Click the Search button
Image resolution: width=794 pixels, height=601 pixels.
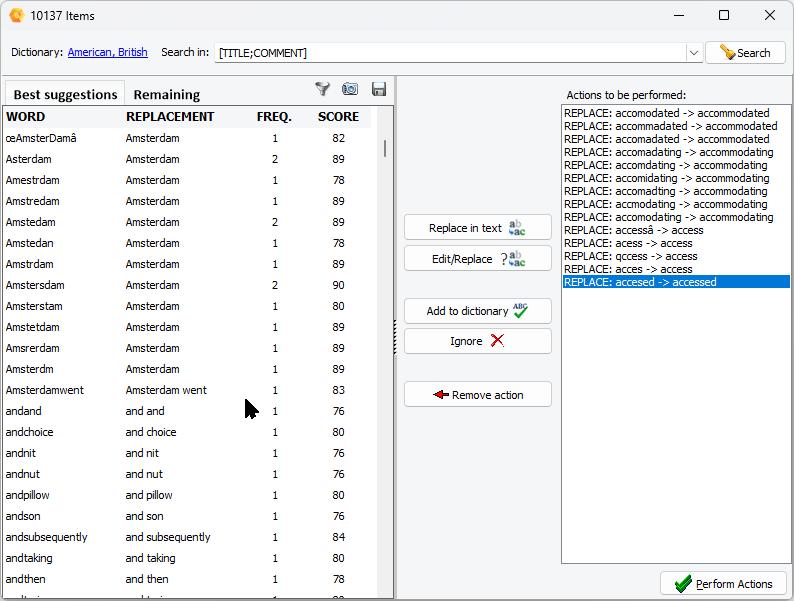pyautogui.click(x=745, y=53)
